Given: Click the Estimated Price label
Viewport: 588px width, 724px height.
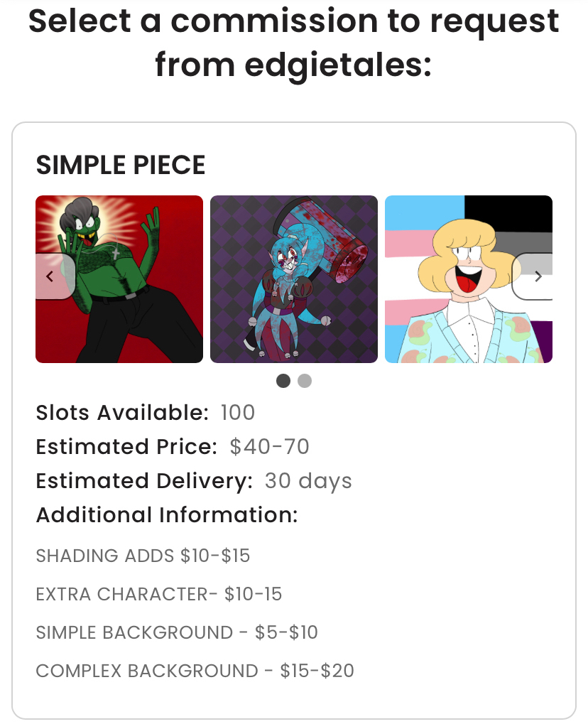Looking at the screenshot, I should pyautogui.click(x=126, y=447).
